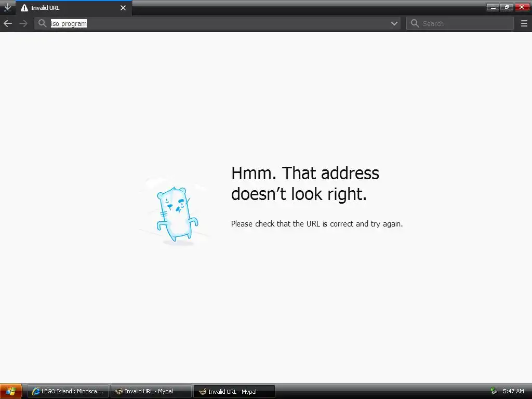Open the downloads arrow icon
This screenshot has height=399, width=532.
(7, 7)
